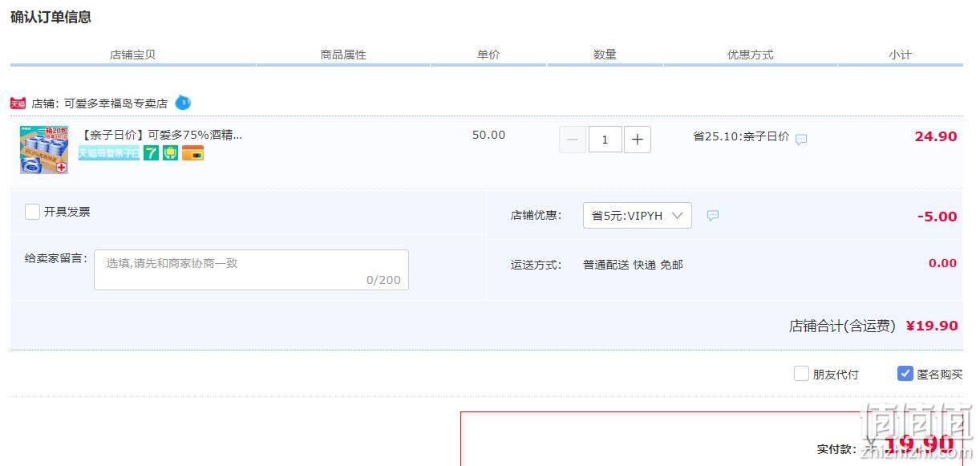
Task: Click the 运送方式 label
Action: tap(536, 265)
